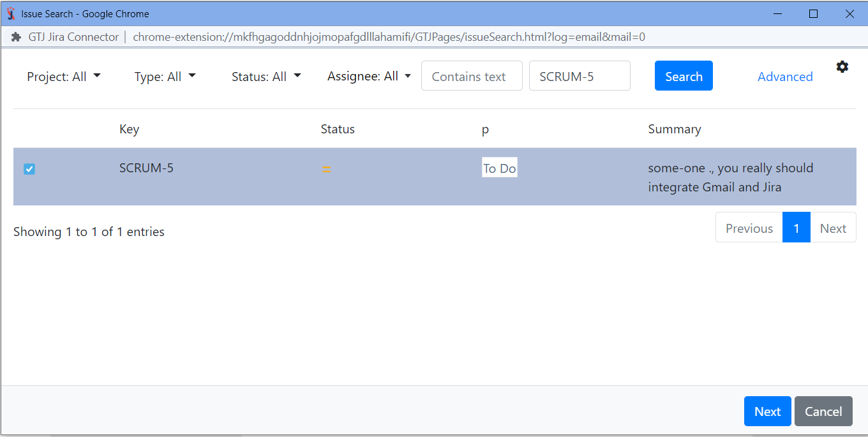Click the Search button
The width and height of the screenshot is (868, 437).
coord(684,75)
